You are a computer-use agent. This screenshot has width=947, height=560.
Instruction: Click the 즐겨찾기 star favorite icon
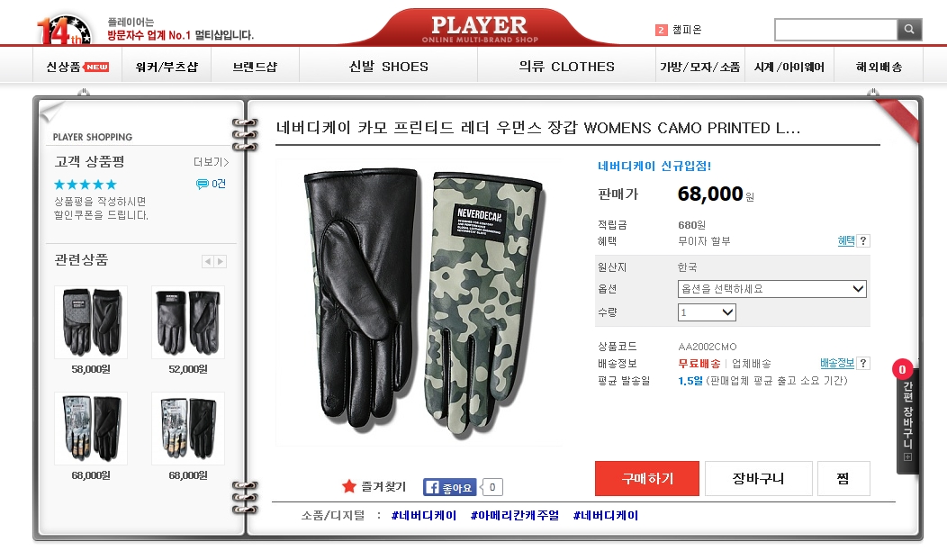348,486
